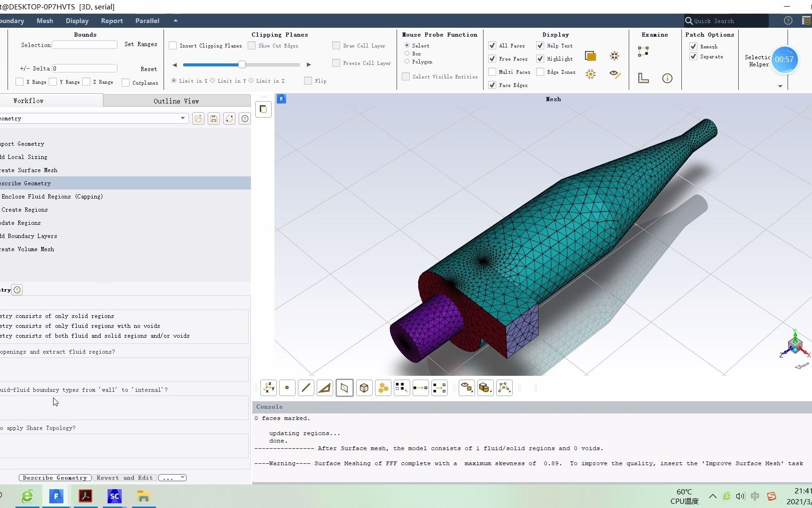
Task: Open the ruler measurement tool in Examine
Action: pyautogui.click(x=643, y=78)
